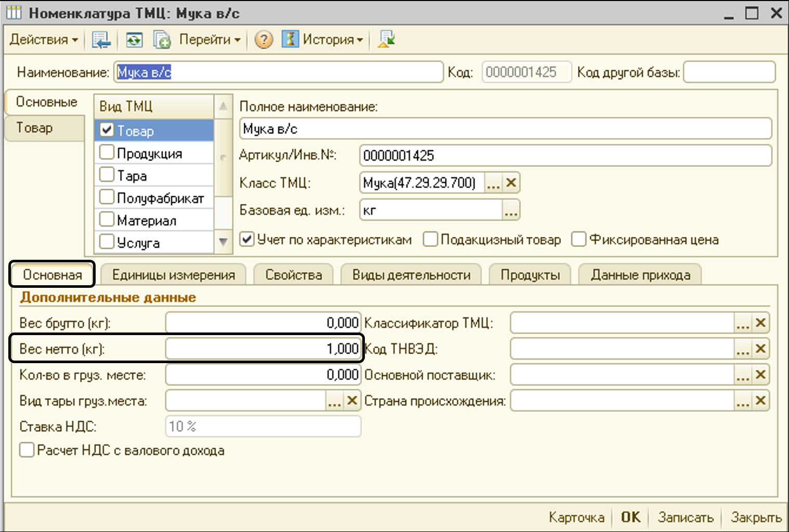
Task: Tick the Подакцизный товар checkbox
Action: (430, 240)
